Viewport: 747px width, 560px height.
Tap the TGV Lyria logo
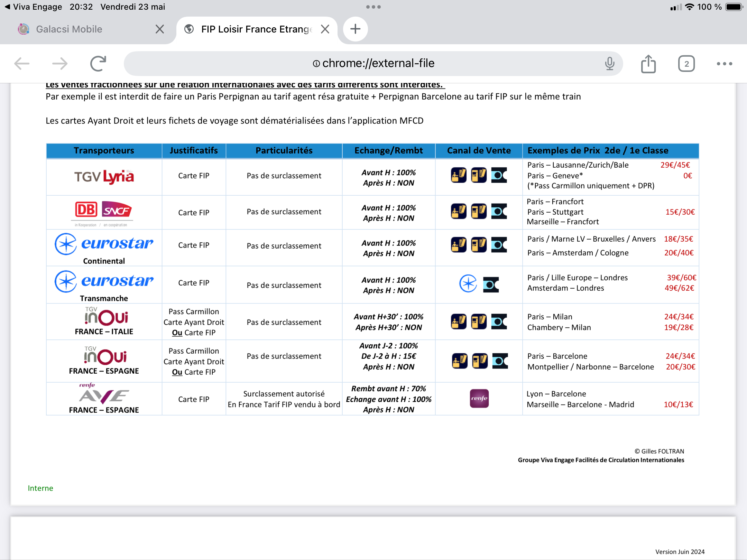(x=104, y=177)
